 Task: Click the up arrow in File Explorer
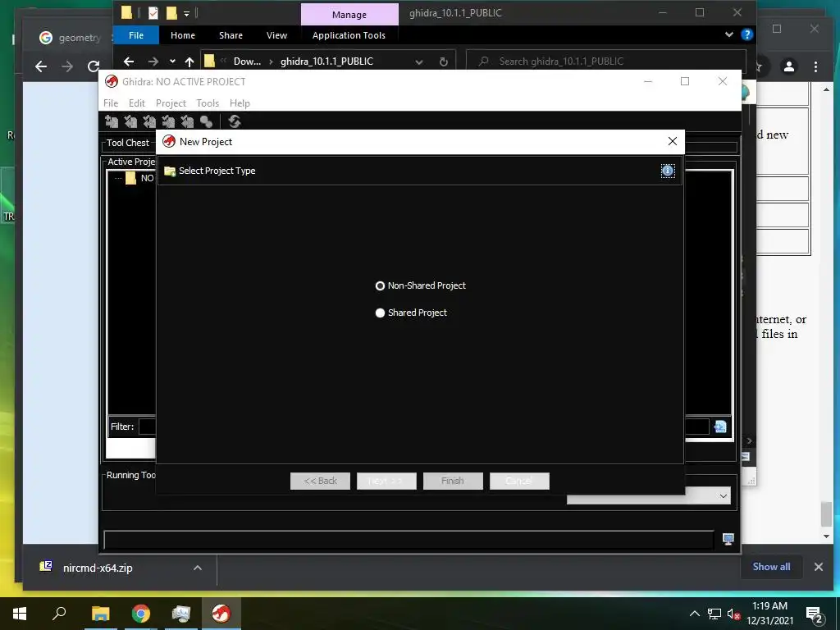pos(189,62)
